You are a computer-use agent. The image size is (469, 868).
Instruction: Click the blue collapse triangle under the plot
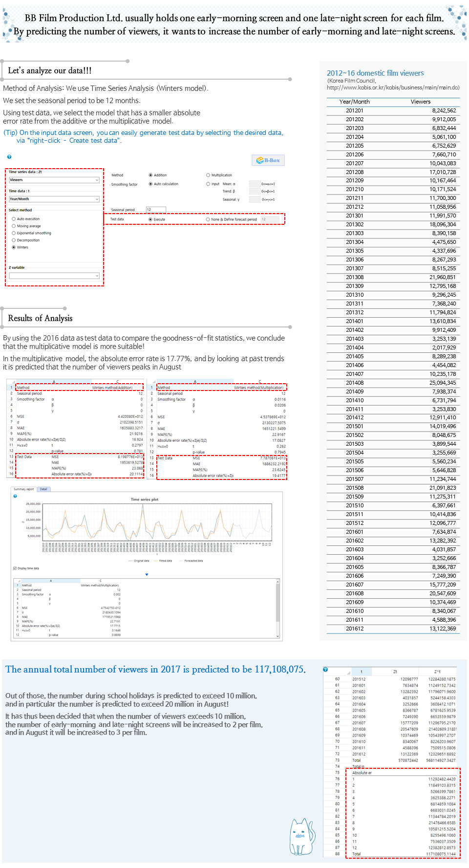coord(147,575)
